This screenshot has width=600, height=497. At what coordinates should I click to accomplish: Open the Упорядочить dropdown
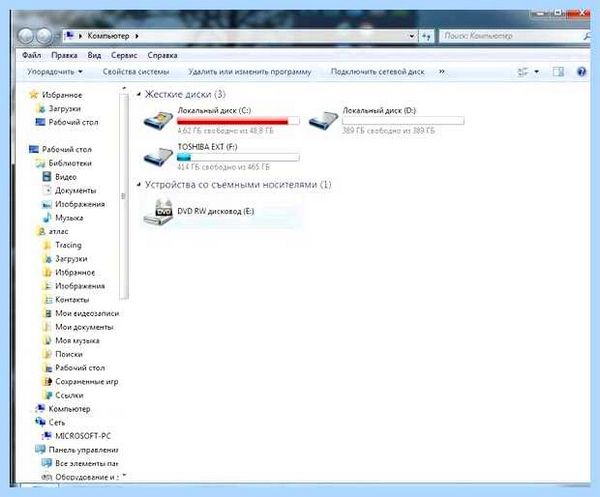[x=55, y=72]
